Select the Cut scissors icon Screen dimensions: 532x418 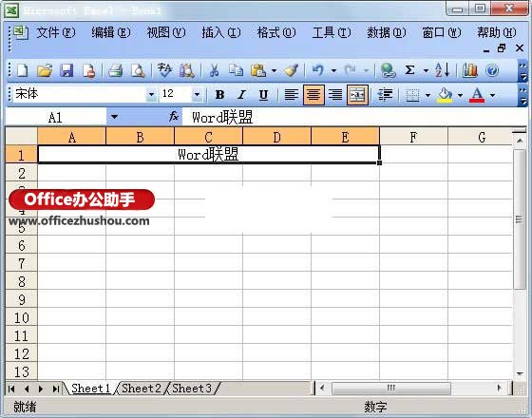click(x=214, y=70)
